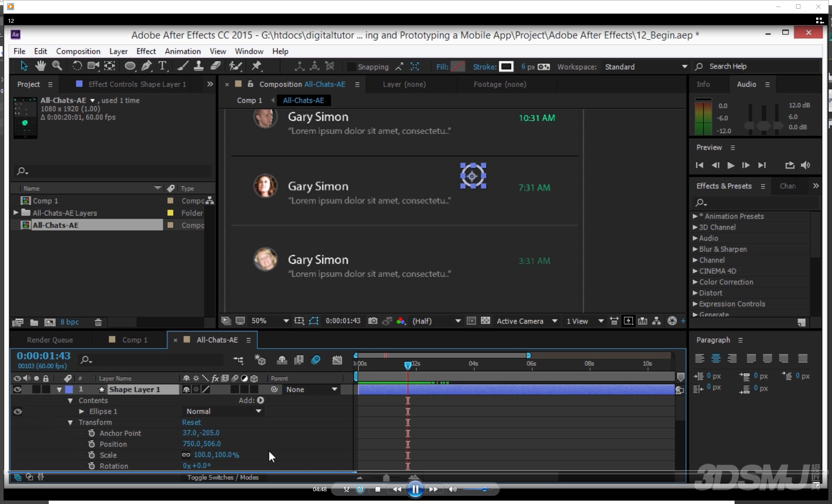This screenshot has width=832, height=504.
Task: Click the delete trash icon in Project panel
Action: tap(98, 322)
